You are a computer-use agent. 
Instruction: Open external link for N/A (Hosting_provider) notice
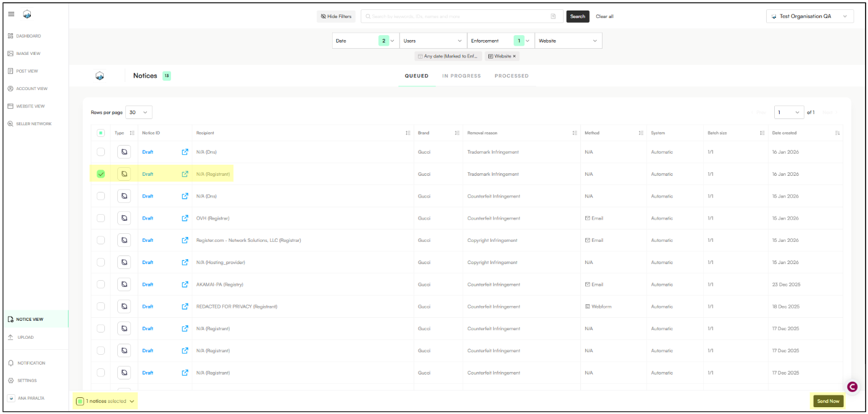point(185,262)
